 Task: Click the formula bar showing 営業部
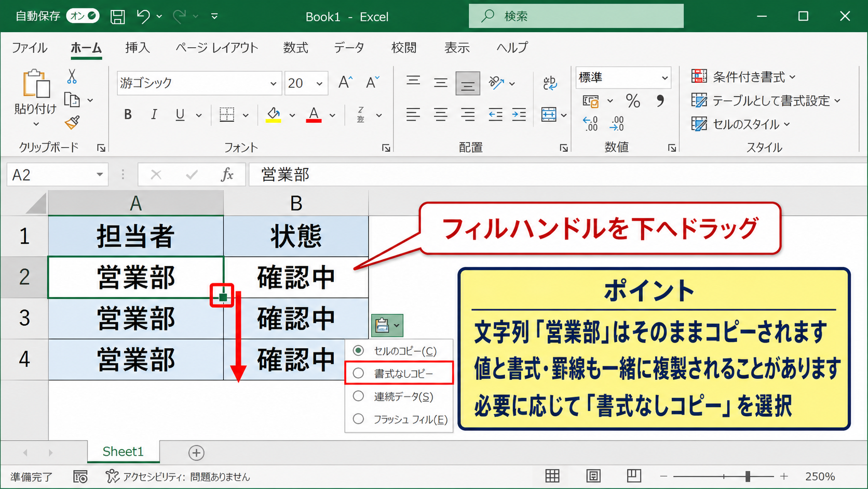tap(558, 175)
